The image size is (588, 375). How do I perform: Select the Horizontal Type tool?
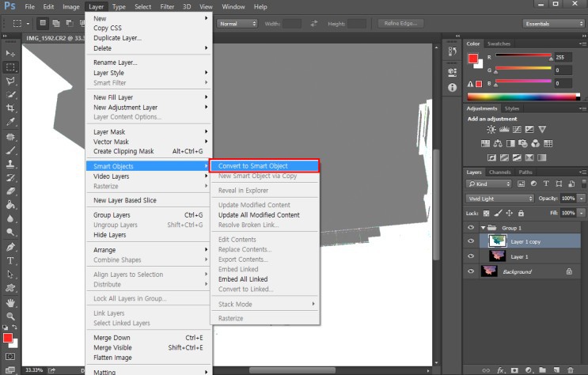point(11,260)
